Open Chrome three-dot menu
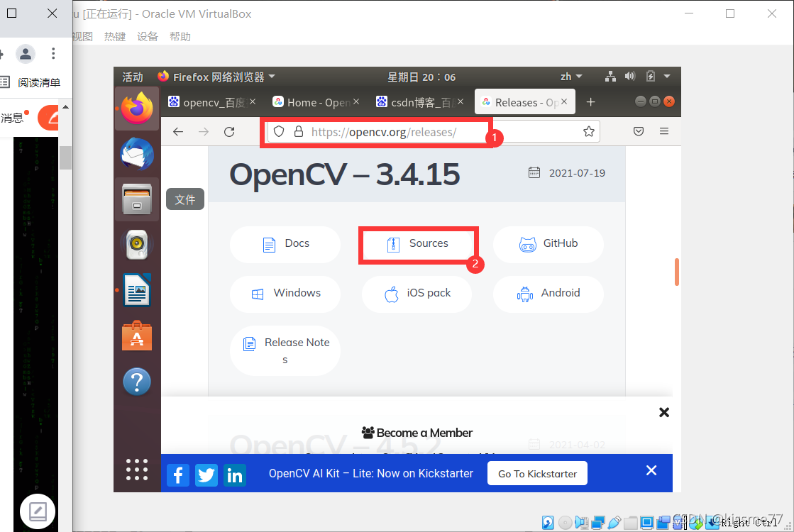794x532 pixels. 53,54
